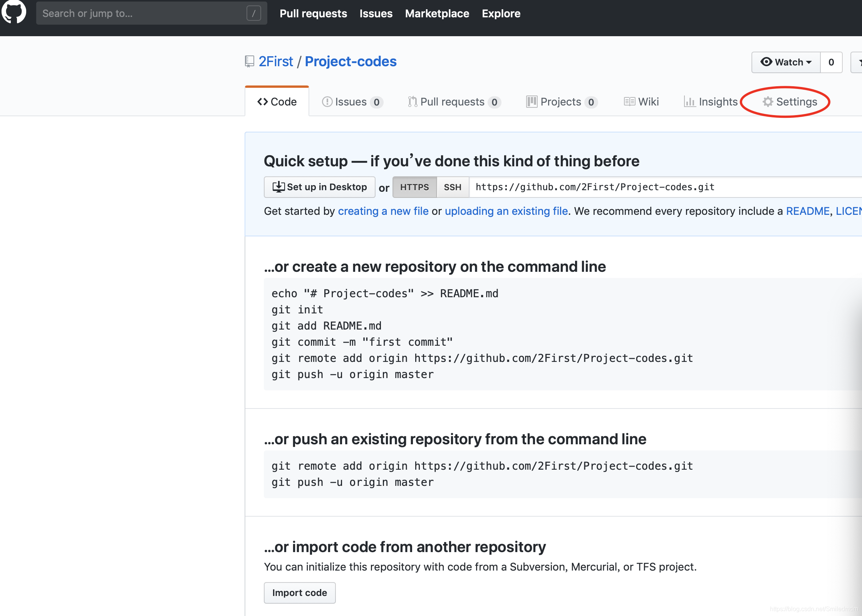862x616 pixels.
Task: Click the Issues tab exclamation icon
Action: point(327,102)
